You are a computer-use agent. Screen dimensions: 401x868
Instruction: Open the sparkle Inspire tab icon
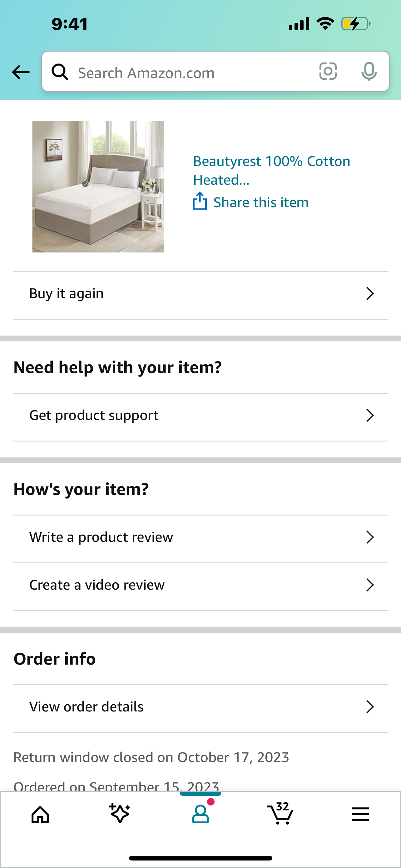point(120,813)
